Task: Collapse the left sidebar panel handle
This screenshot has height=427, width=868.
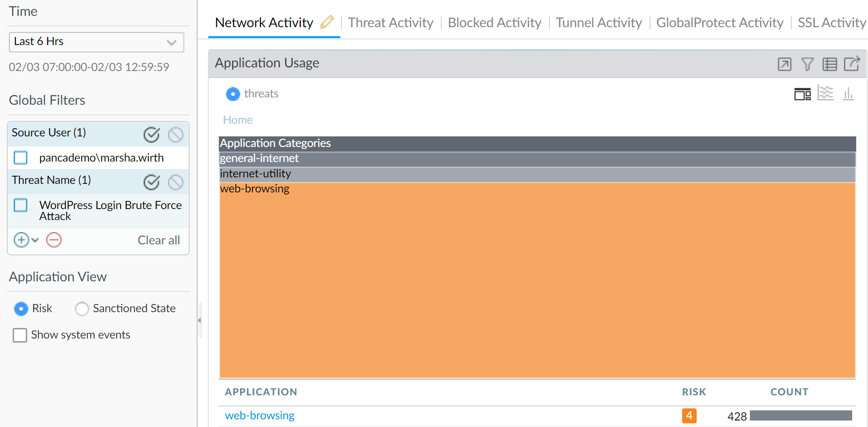Action: pyautogui.click(x=199, y=320)
